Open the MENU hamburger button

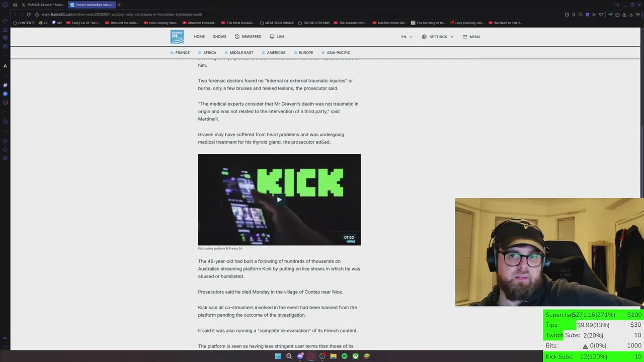471,37
